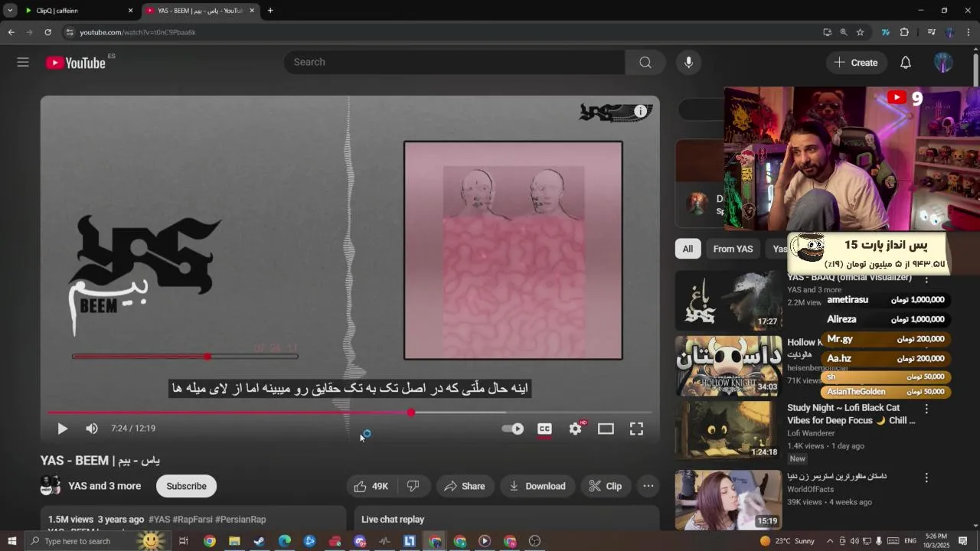Open a new browser tab
Image resolution: width=980 pixels, height=551 pixels.
click(x=270, y=11)
